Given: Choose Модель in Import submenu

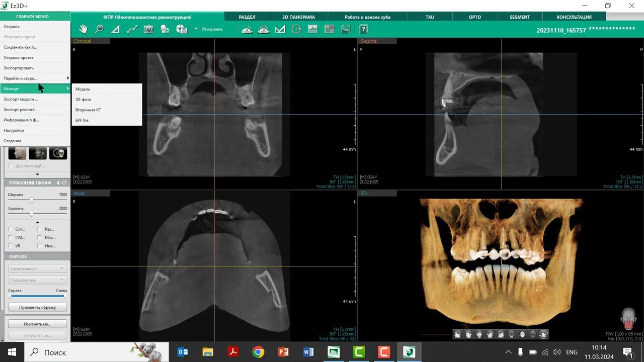Looking at the screenshot, I should 107,89.
